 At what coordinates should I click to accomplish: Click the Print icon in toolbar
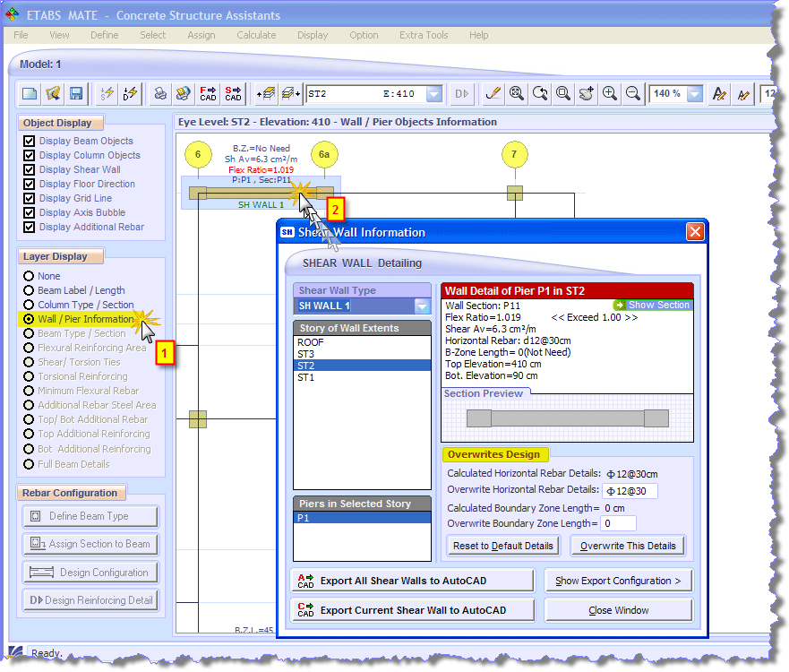point(160,93)
